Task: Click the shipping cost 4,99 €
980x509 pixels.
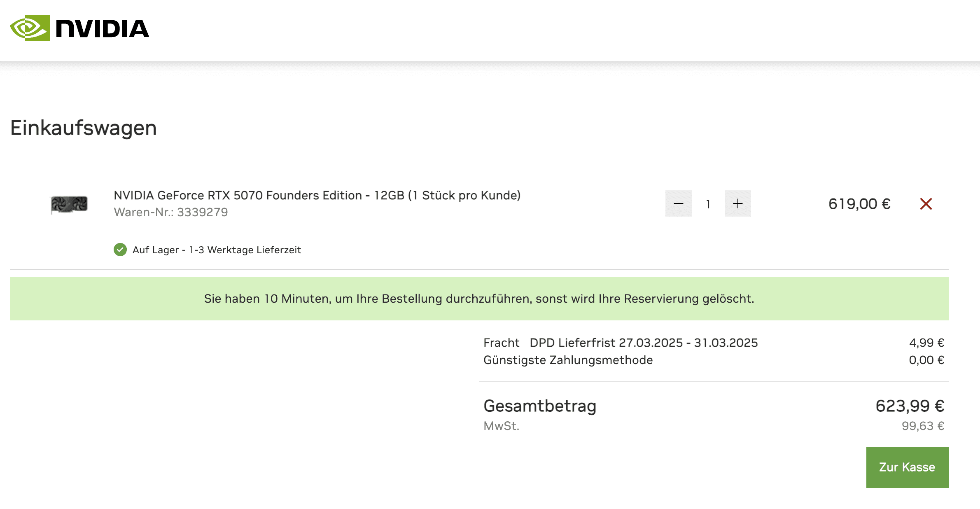Action: point(926,343)
